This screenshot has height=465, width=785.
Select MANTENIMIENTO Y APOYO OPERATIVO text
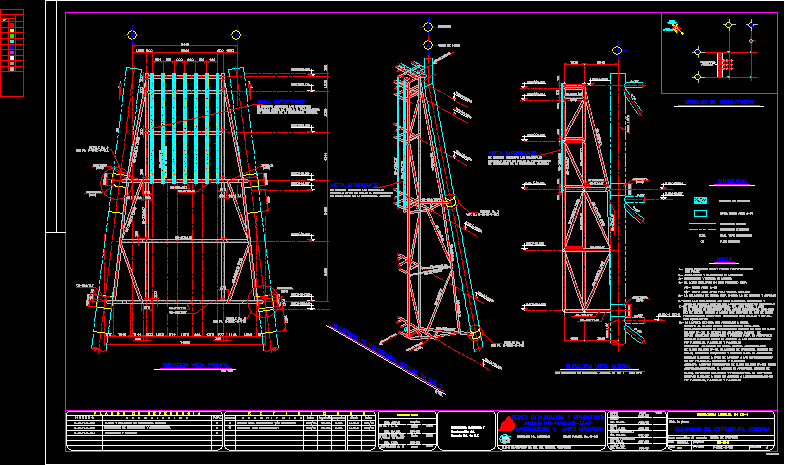click(559, 429)
